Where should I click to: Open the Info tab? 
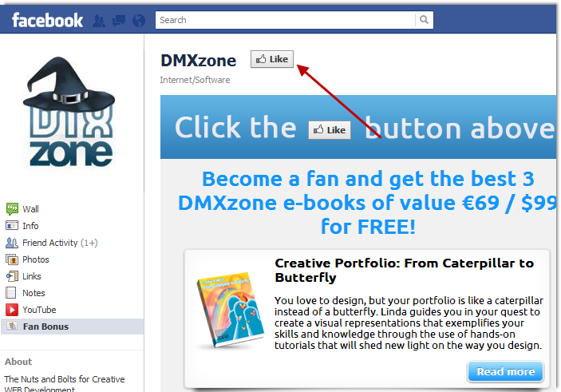click(x=30, y=226)
